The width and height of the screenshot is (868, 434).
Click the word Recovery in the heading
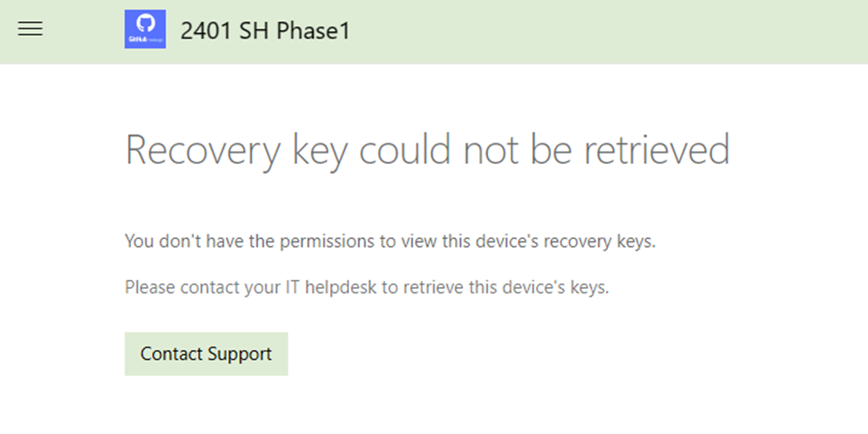coord(203,150)
